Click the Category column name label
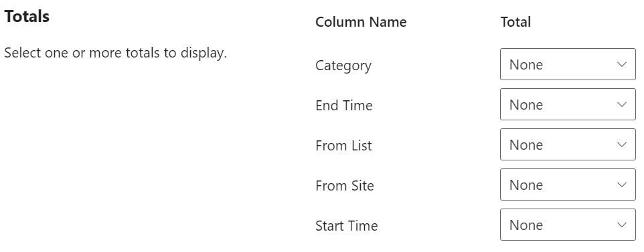This screenshot has height=252, width=644. click(x=343, y=66)
